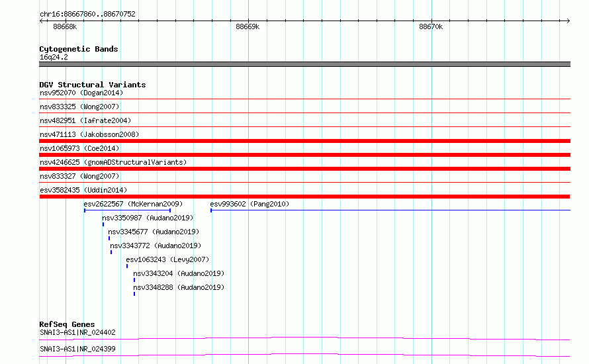Select the blue line under esv993602

point(390,210)
